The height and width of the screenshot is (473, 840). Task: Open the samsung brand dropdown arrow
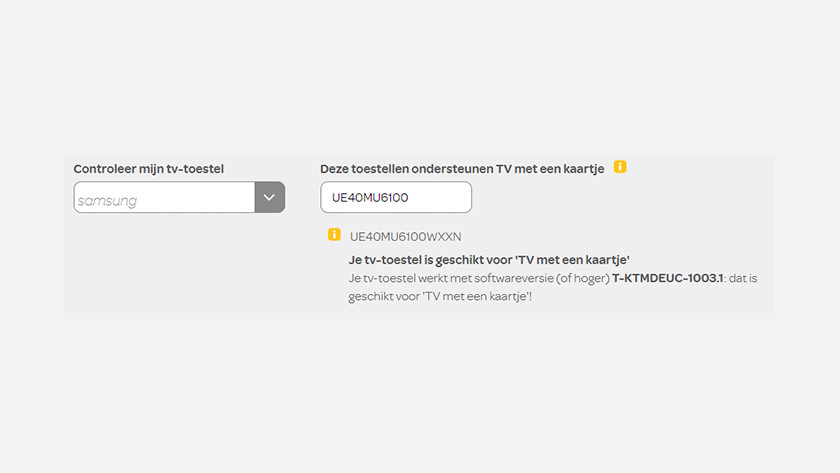point(269,197)
